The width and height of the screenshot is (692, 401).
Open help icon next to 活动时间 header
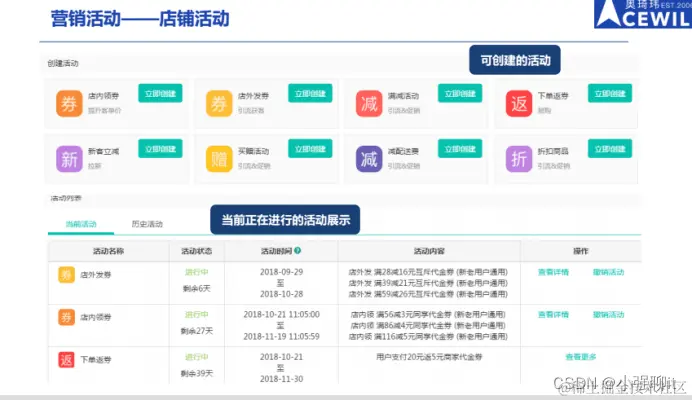click(297, 251)
